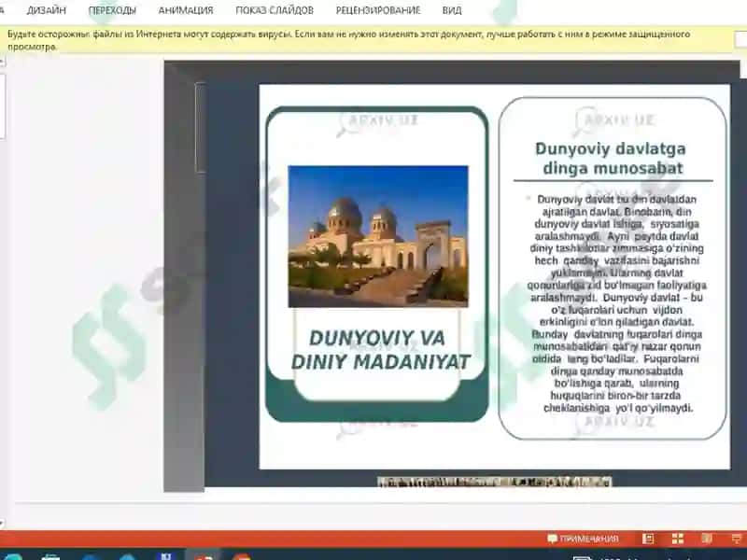Viewport: 747px width, 560px height.
Task: Click body line 'huquqlarini biron-bir tarzda'
Action: [615, 396]
